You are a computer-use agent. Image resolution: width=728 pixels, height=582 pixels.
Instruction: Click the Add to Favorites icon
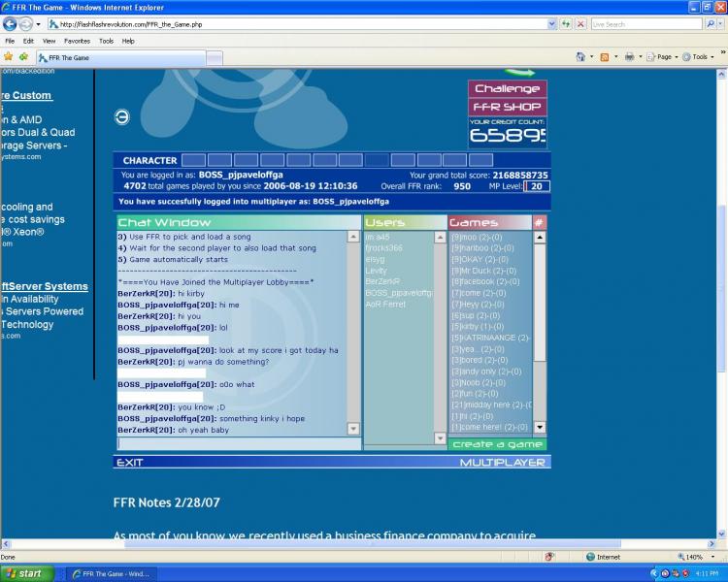[x=23, y=57]
